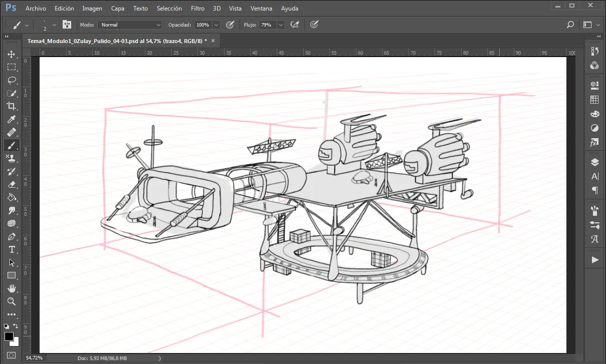Select the Brush tool in the toolbox
The image size is (606, 364).
coord(12,145)
